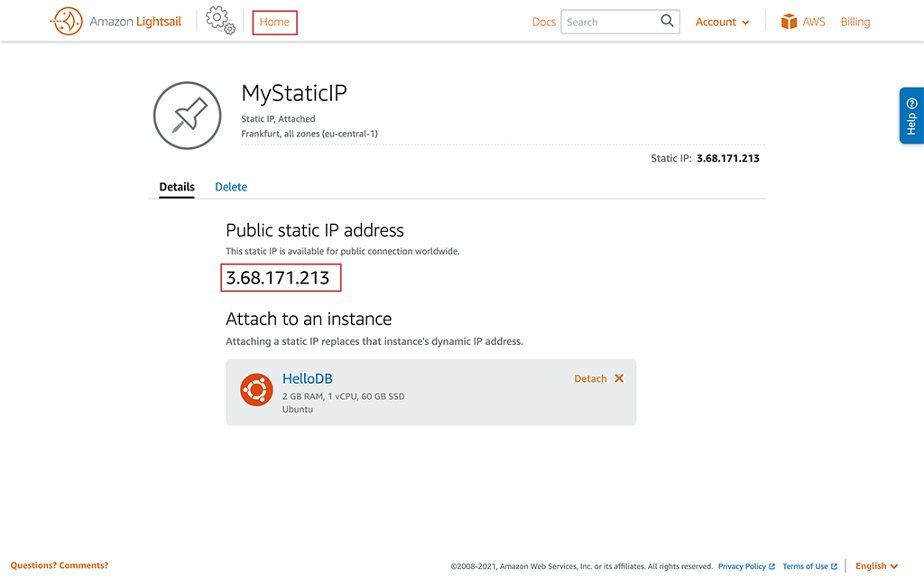
Task: Open the gear settings icon in header
Action: [220, 21]
